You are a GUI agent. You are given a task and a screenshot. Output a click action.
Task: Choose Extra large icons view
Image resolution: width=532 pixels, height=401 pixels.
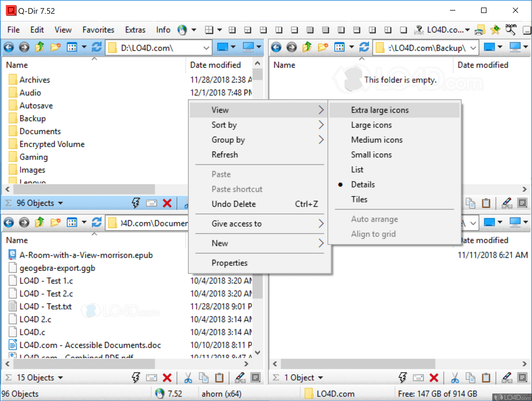coord(379,110)
